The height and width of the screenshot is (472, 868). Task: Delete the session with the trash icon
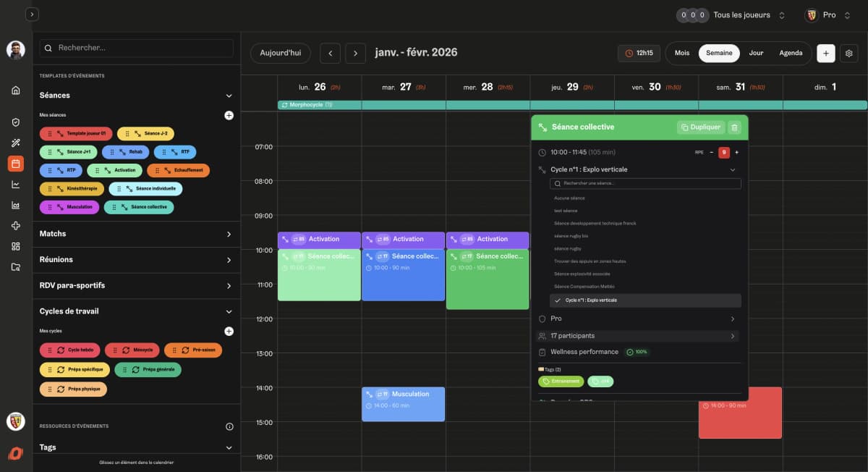[x=734, y=127]
